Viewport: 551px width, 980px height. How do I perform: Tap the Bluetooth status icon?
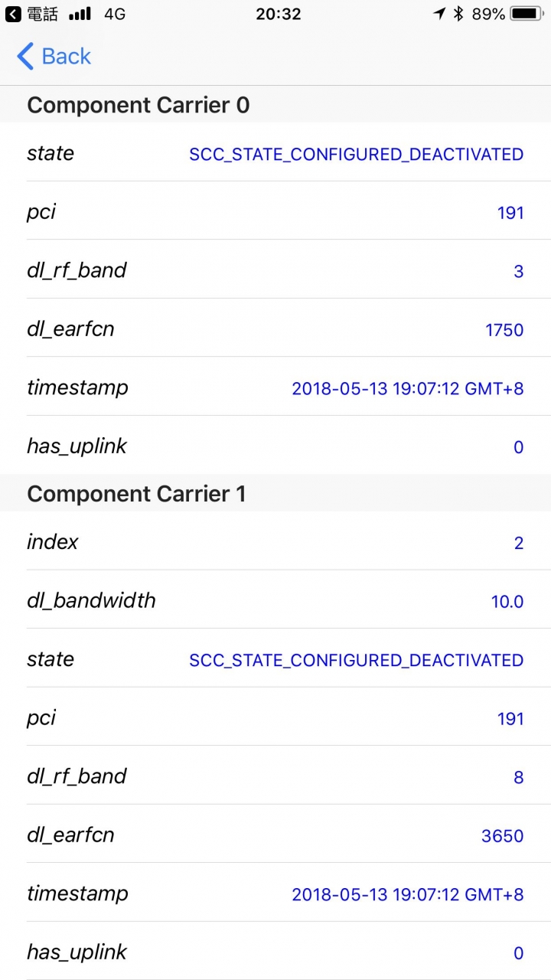(x=458, y=14)
